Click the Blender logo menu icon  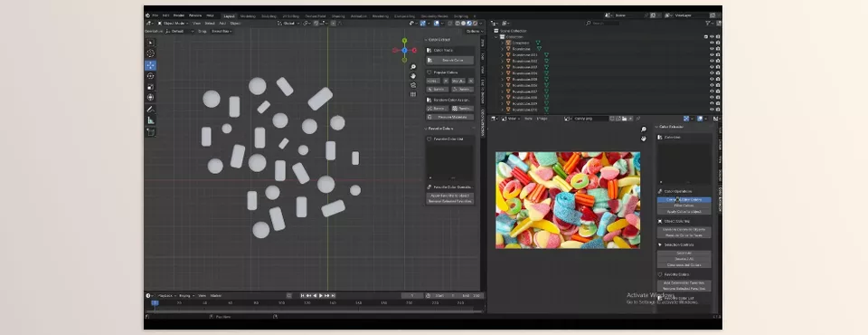pyautogui.click(x=148, y=15)
